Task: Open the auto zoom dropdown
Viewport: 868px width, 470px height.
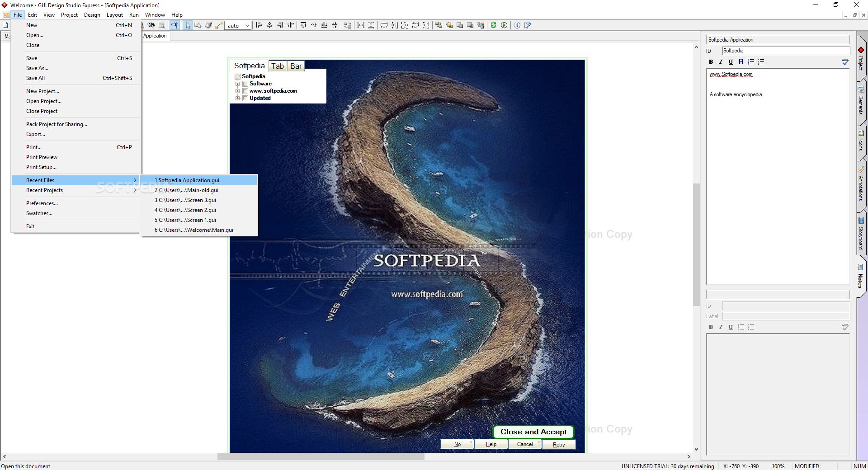Action: [247, 25]
